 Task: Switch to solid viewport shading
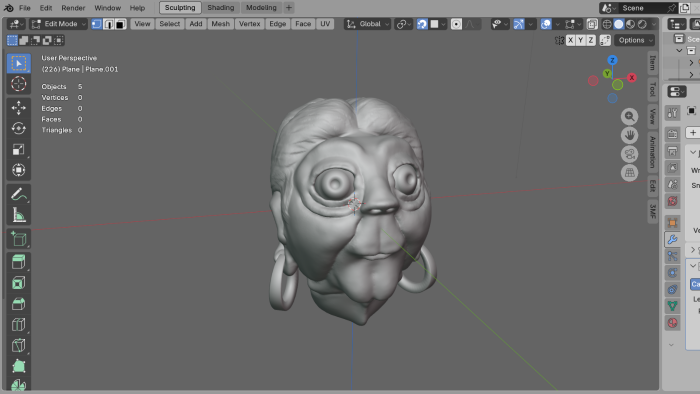(619, 24)
